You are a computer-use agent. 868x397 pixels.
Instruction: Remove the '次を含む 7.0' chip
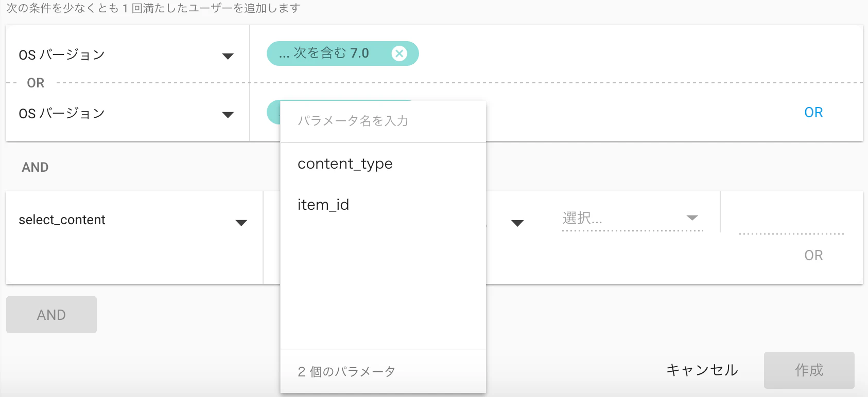pyautogui.click(x=399, y=53)
